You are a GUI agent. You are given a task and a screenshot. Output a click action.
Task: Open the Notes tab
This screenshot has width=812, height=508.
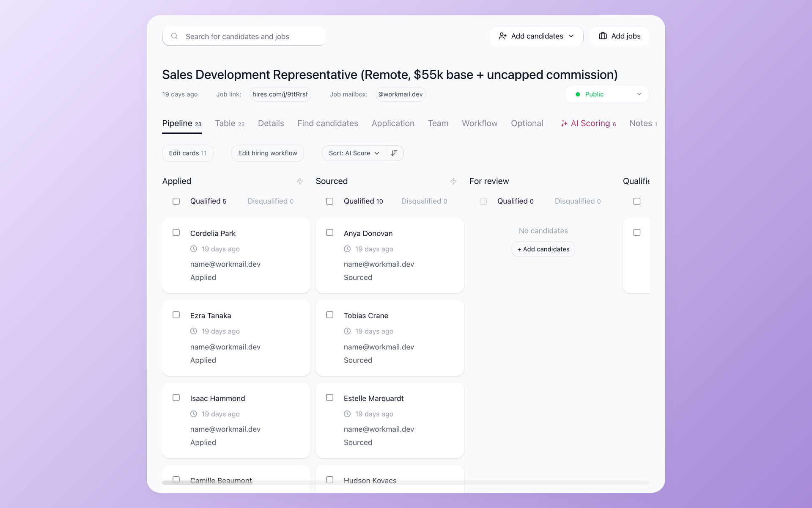(x=643, y=124)
